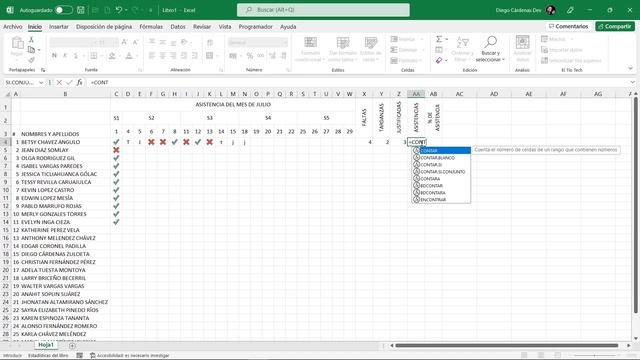Switch to Fórmulas tab
Viewport: 640px width, 360px height.
coord(151,27)
